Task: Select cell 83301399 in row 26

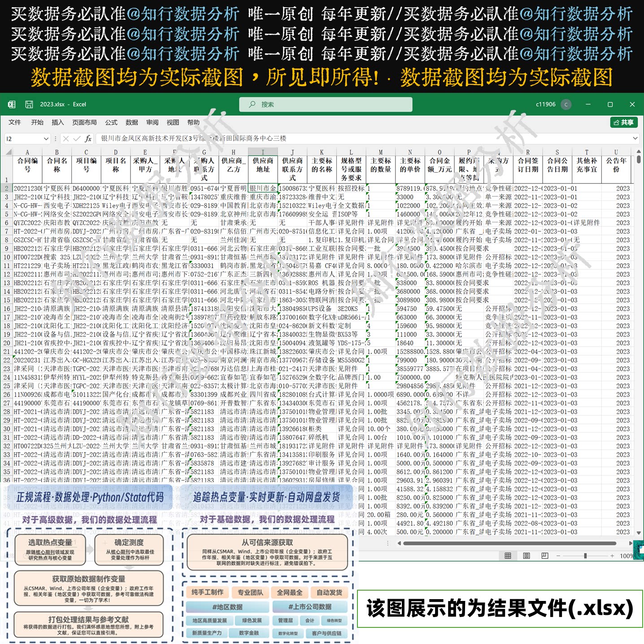Action: pyautogui.click(x=204, y=395)
